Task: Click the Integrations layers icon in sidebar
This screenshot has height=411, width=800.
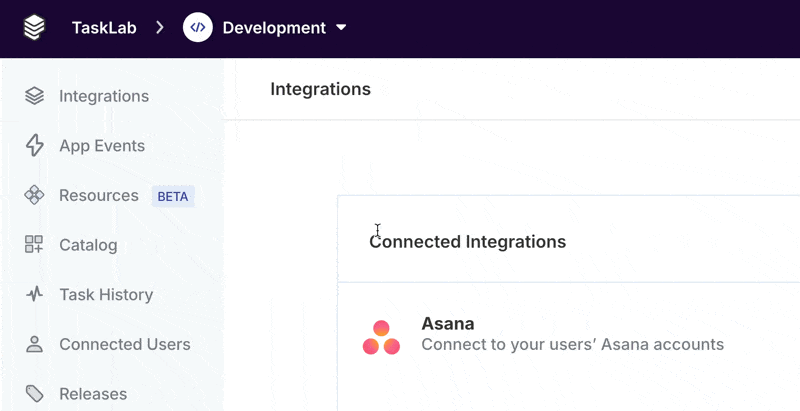Action: [35, 96]
